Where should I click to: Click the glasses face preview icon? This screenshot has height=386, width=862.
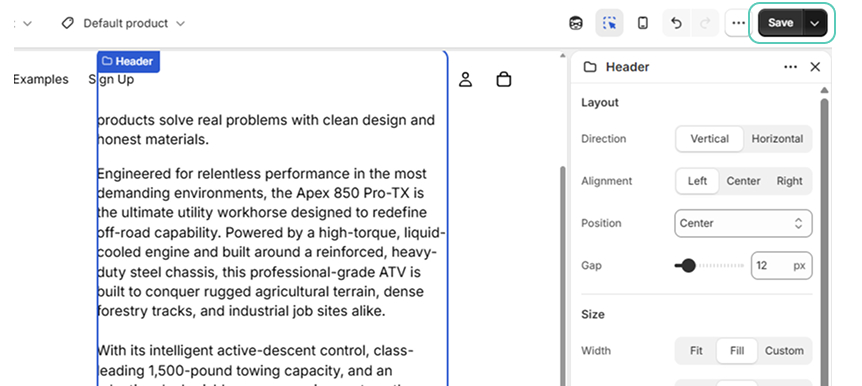coord(576,23)
